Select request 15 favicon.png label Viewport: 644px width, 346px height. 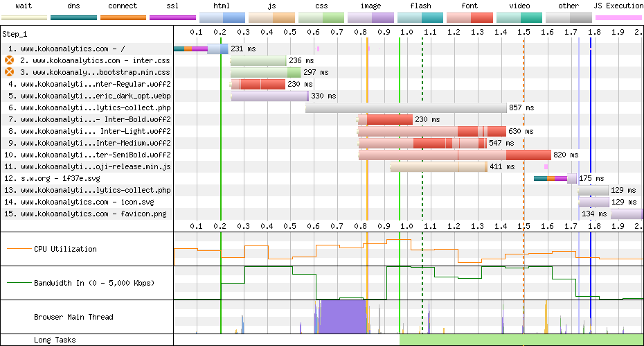pos(85,214)
